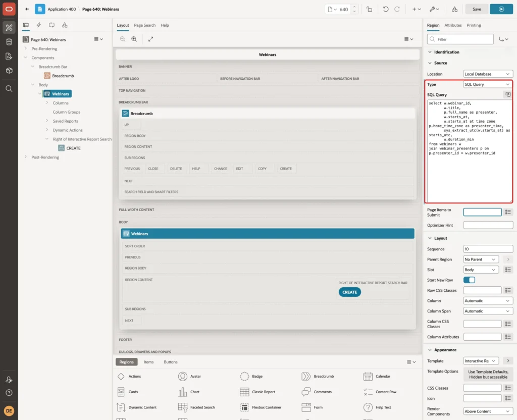Zoom in the layout view

[134, 39]
